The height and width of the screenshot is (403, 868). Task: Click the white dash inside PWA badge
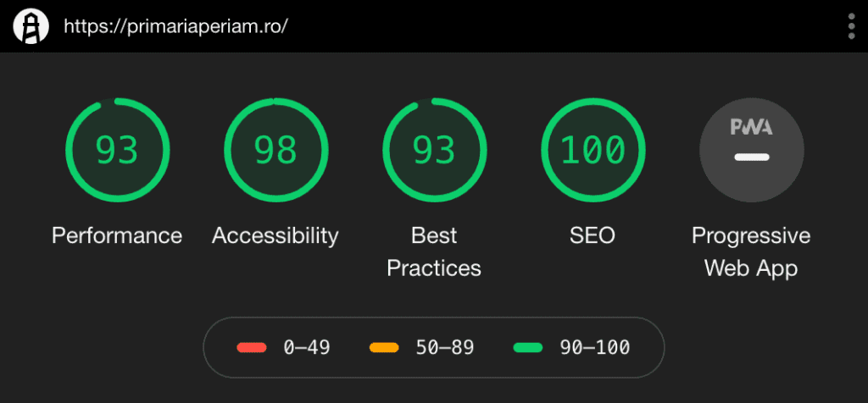pyautogui.click(x=751, y=157)
